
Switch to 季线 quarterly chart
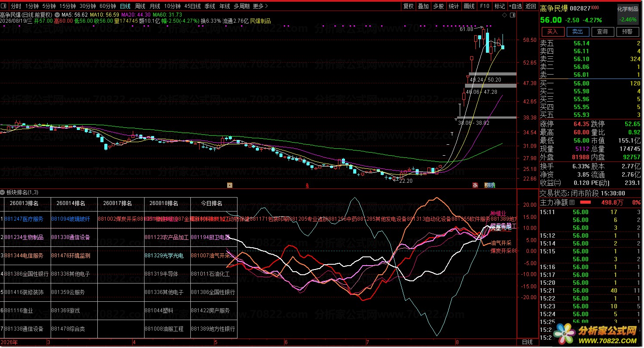(210, 6)
